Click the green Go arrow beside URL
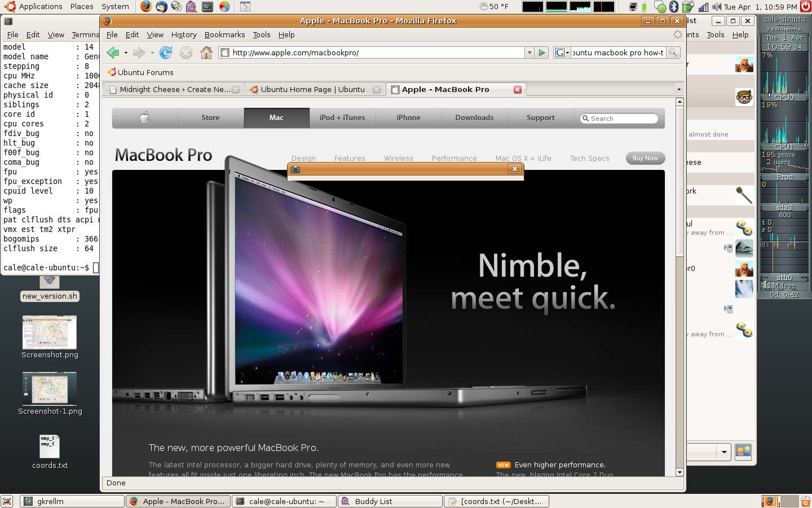This screenshot has height=508, width=812. [x=542, y=52]
